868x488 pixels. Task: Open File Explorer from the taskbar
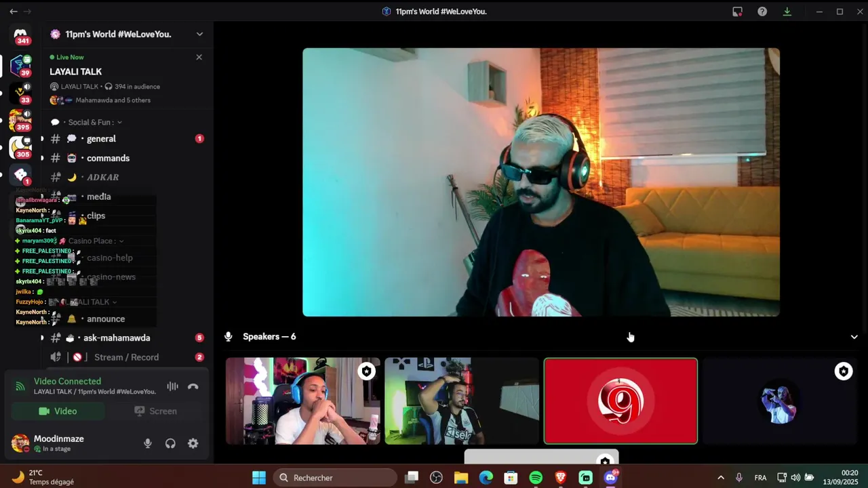[x=461, y=478]
